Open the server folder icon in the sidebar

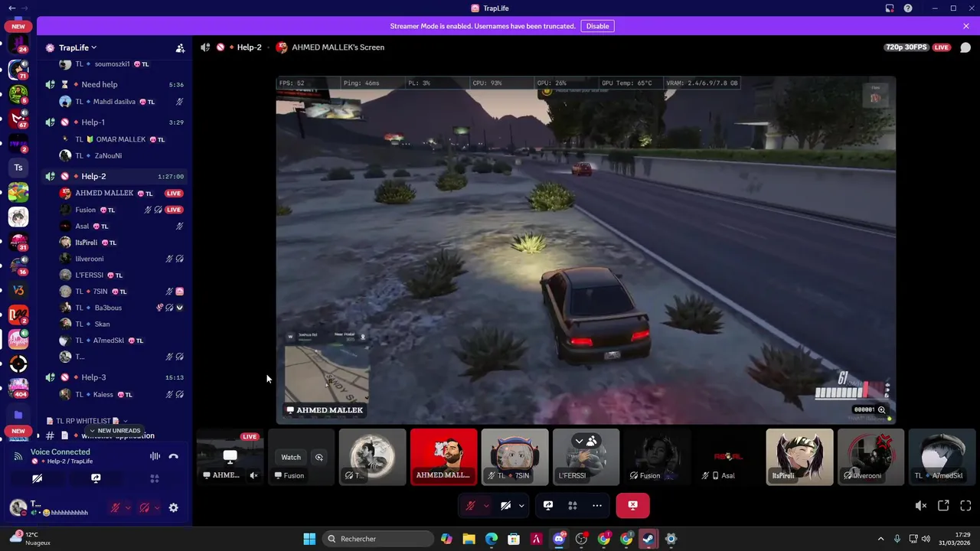18,415
